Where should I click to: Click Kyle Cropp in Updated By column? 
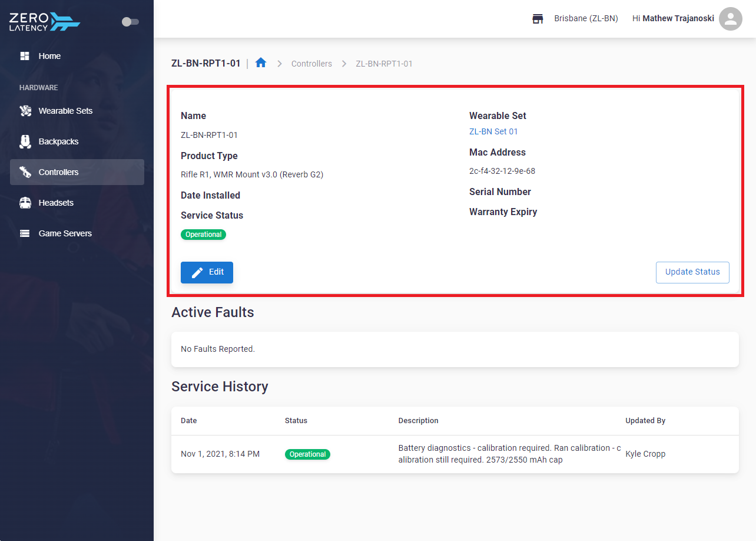(645, 454)
